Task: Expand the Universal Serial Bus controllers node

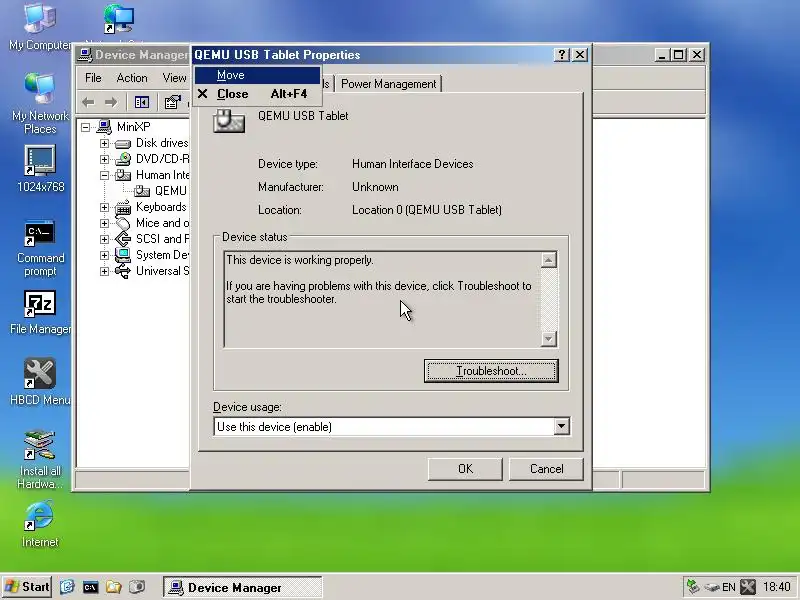Action: pos(105,271)
